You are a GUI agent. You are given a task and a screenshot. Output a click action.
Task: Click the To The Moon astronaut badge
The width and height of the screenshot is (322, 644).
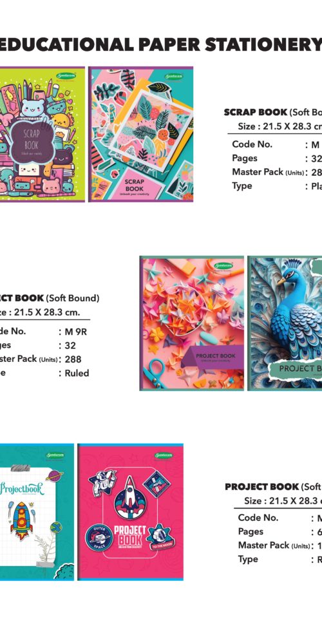[x=159, y=537]
